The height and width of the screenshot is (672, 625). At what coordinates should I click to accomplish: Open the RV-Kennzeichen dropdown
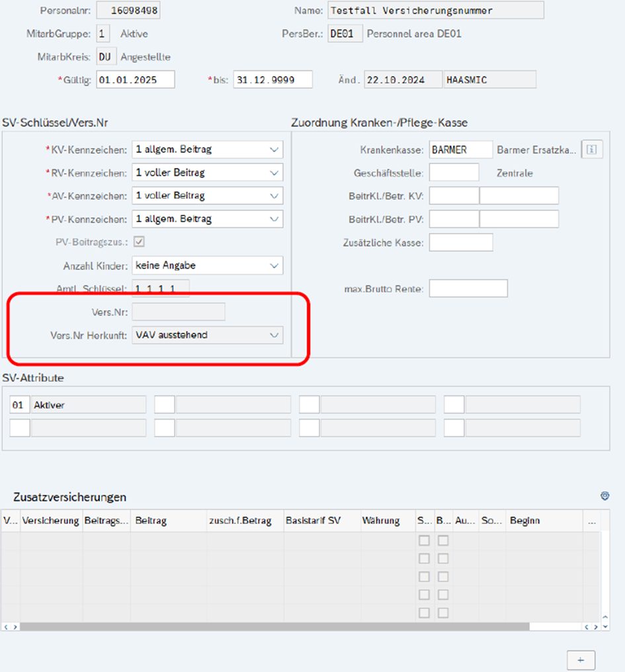274,173
